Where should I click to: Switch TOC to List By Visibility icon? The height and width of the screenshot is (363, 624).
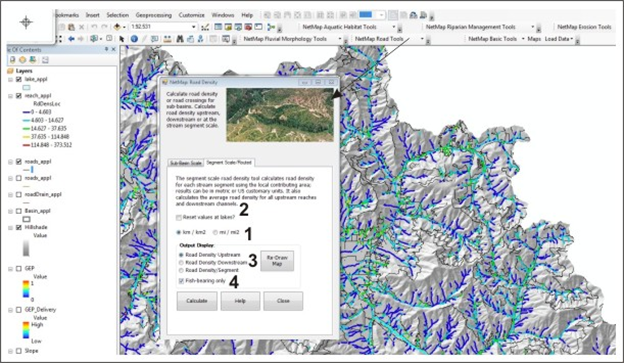[33, 60]
